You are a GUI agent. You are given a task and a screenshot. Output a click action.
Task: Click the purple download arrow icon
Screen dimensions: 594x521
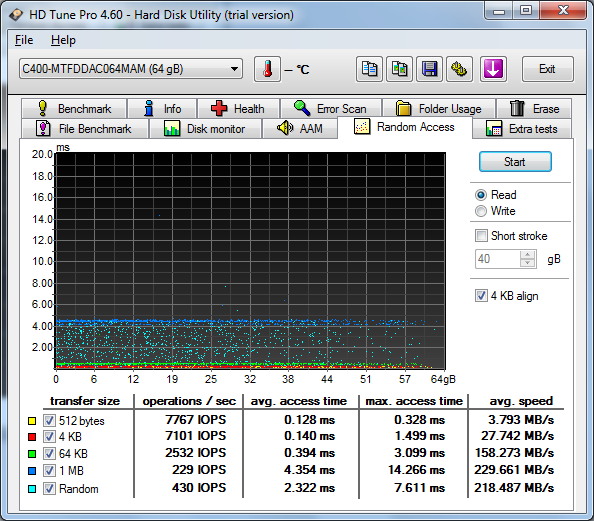tap(493, 69)
